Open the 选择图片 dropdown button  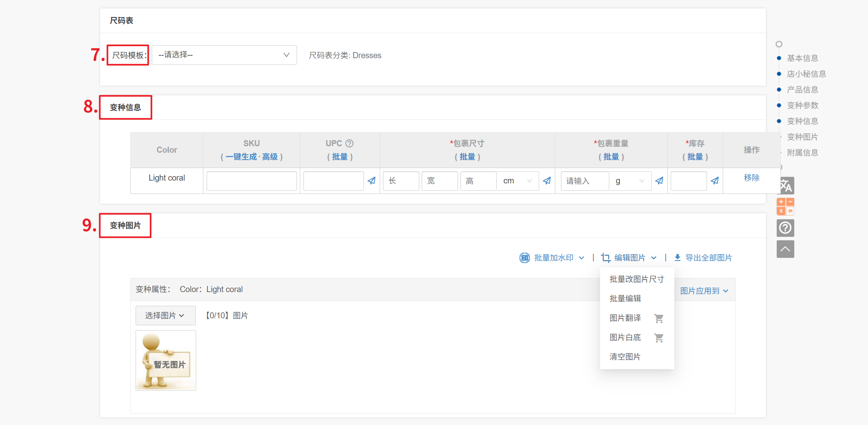pos(165,316)
